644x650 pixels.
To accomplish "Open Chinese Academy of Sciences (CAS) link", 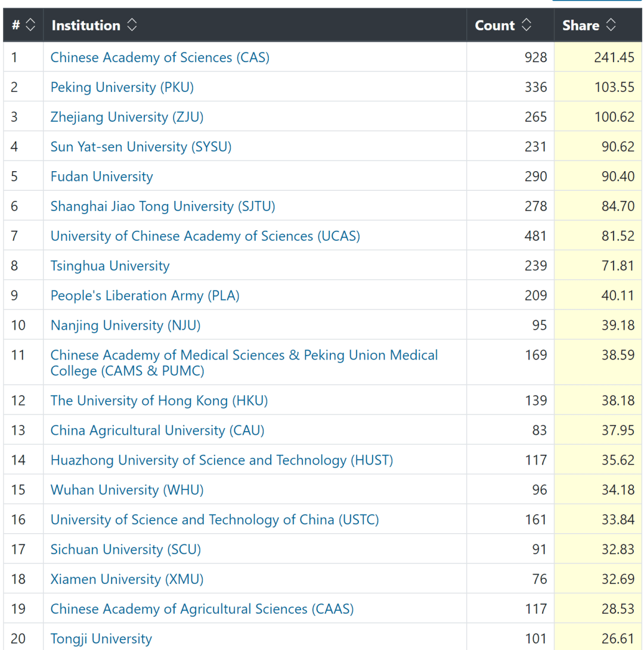I will tap(160, 57).
